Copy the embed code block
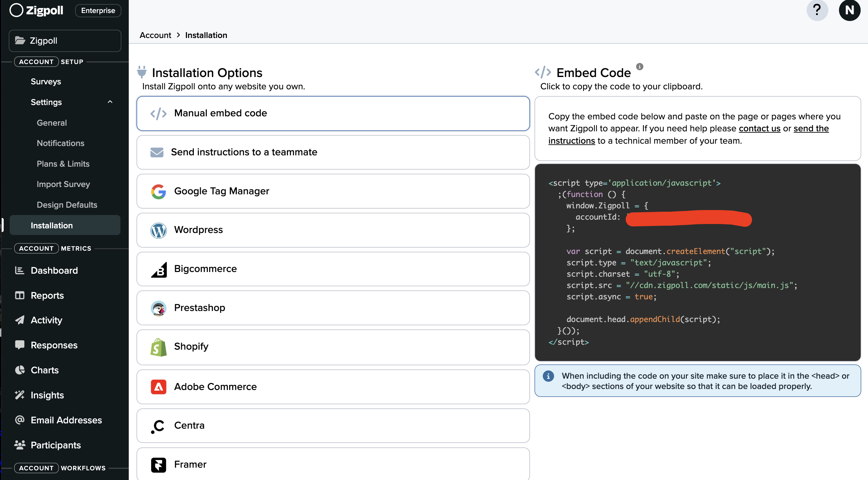Image resolution: width=868 pixels, height=480 pixels. pos(697,263)
